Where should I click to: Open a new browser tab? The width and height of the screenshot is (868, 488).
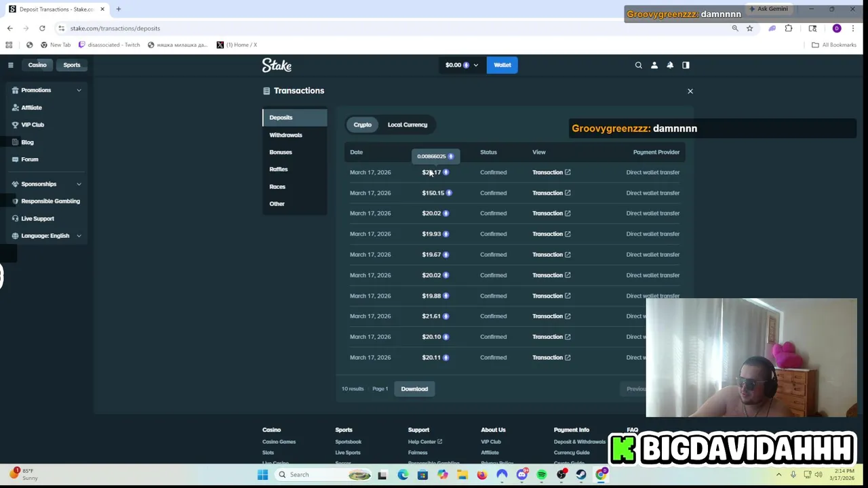118,9
